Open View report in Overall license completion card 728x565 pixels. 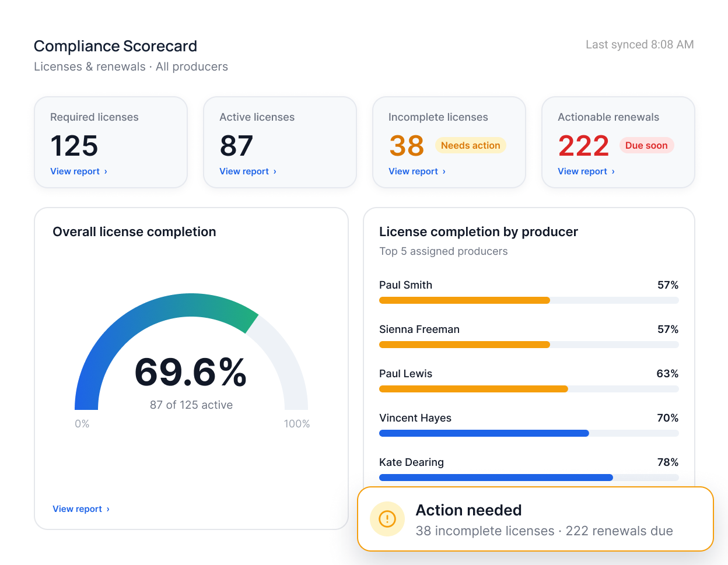(x=81, y=509)
